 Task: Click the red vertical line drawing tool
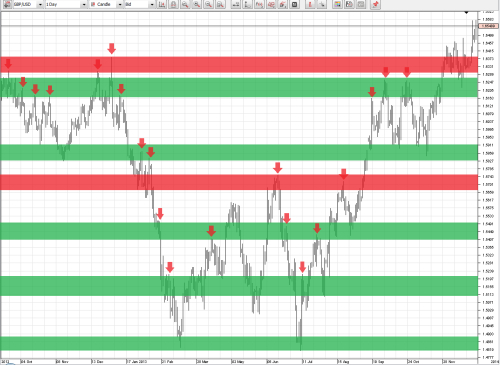click(310, 4)
